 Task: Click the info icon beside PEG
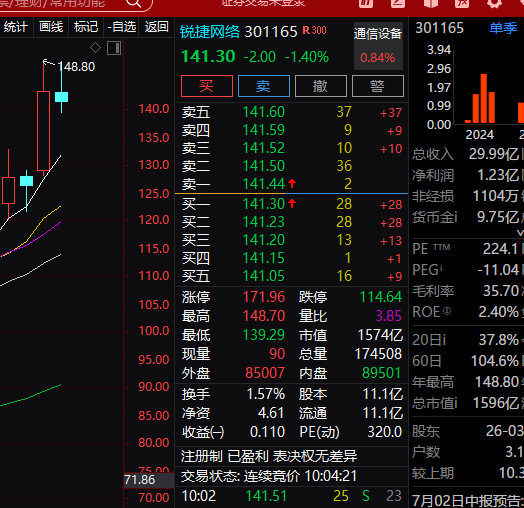point(441,267)
